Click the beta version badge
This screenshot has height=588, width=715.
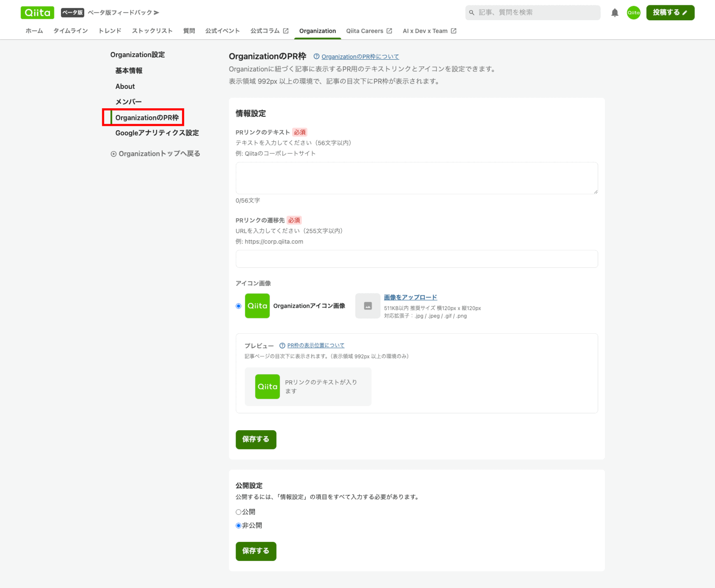coord(72,13)
